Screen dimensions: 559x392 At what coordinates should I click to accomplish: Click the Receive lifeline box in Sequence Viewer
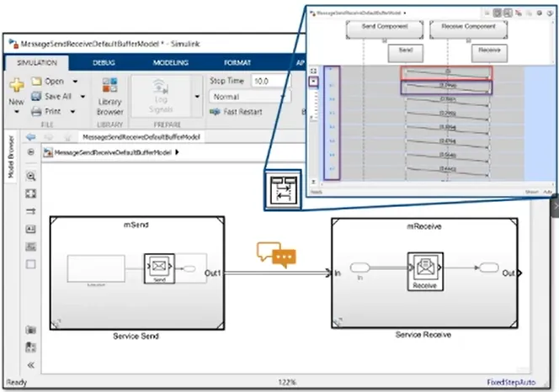point(489,54)
